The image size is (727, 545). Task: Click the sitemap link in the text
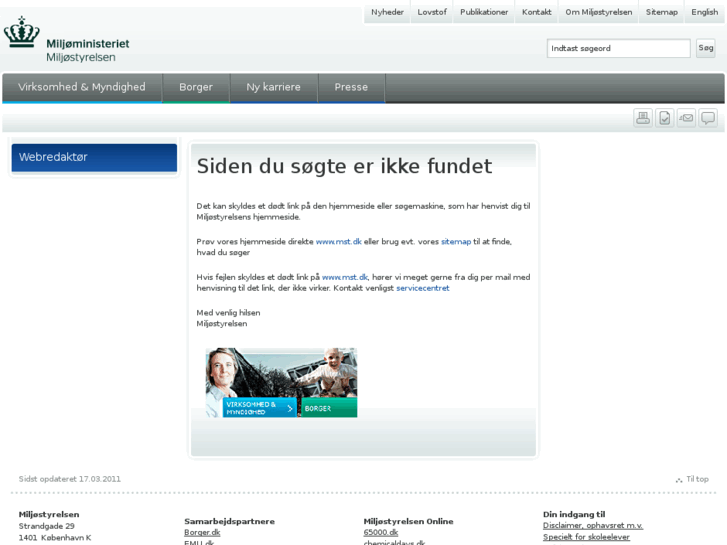[456, 242]
